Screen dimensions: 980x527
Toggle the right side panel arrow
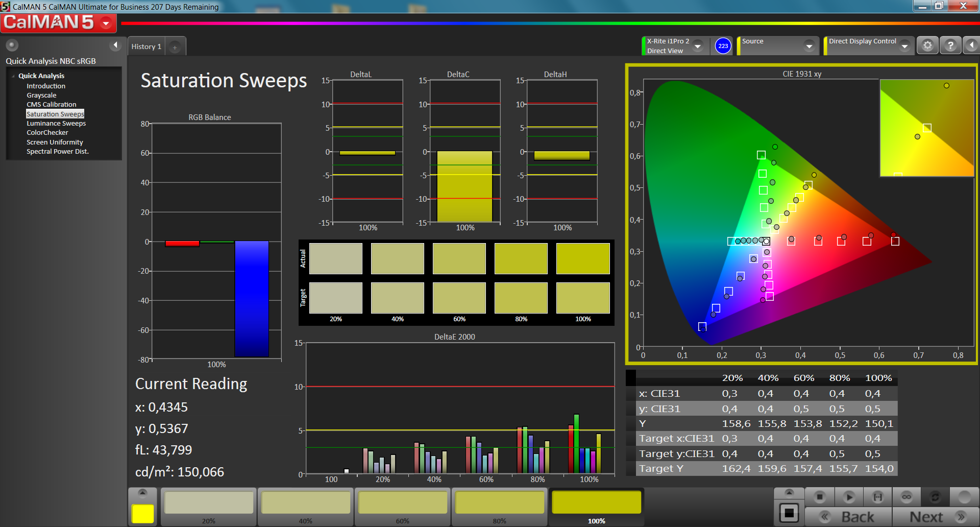[972, 45]
